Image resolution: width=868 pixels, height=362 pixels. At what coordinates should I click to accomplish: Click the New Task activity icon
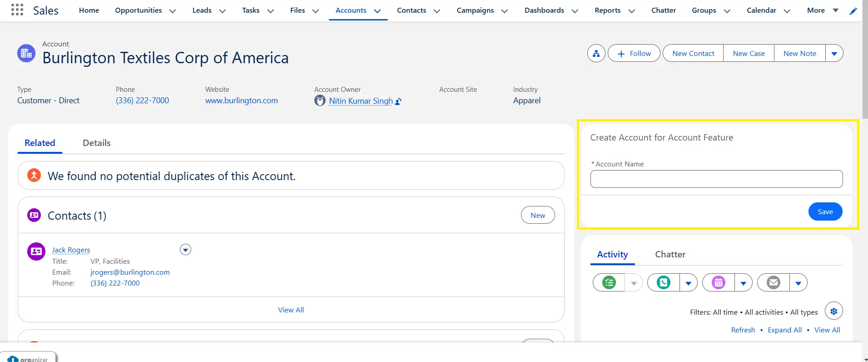609,282
